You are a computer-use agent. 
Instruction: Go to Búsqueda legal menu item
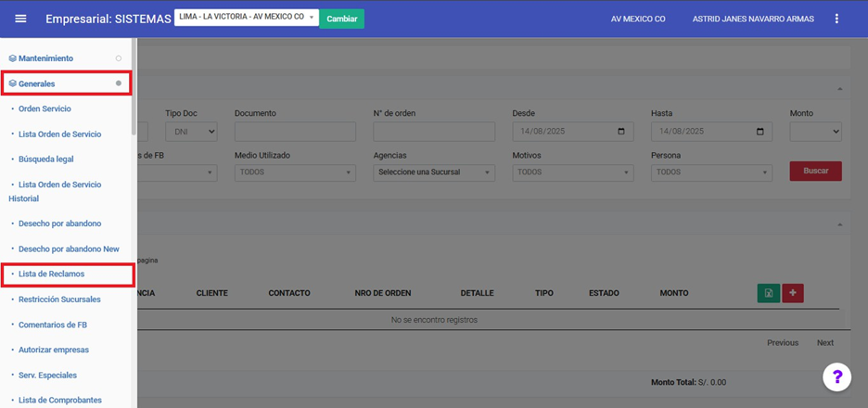point(45,159)
